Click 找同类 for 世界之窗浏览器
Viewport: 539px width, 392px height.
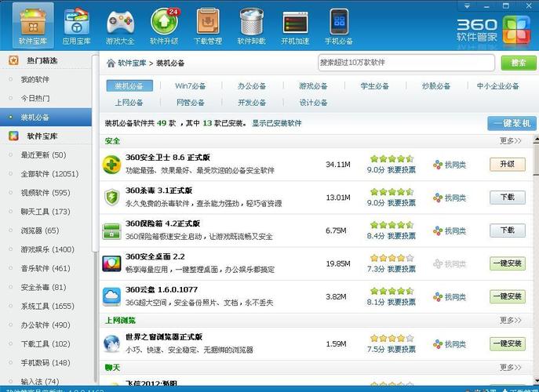pyautogui.click(x=450, y=344)
